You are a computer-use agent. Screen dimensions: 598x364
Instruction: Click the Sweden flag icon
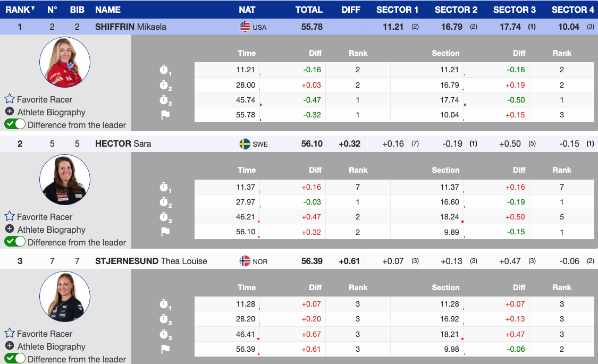click(x=245, y=144)
